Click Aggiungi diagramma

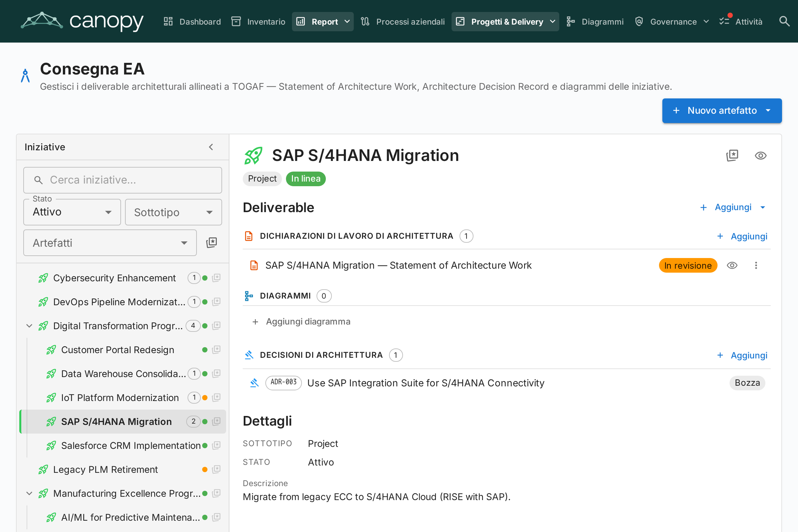pyautogui.click(x=302, y=321)
